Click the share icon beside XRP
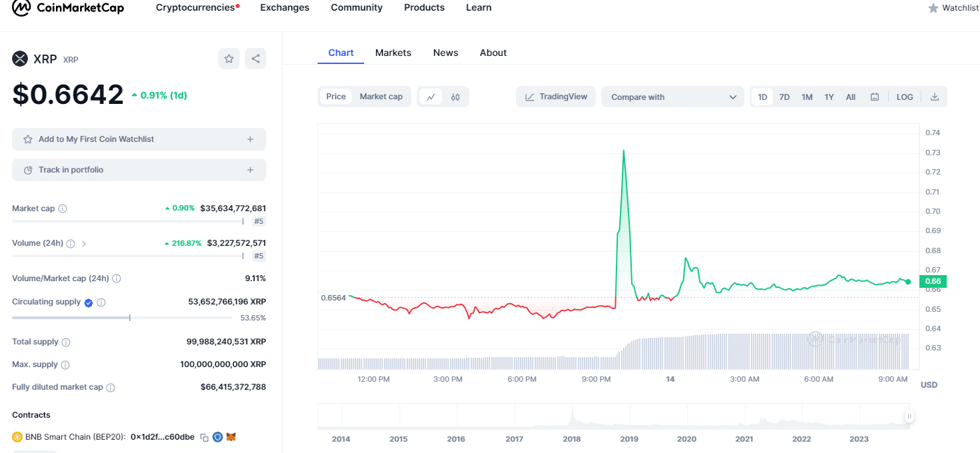The image size is (980, 453). point(256,59)
